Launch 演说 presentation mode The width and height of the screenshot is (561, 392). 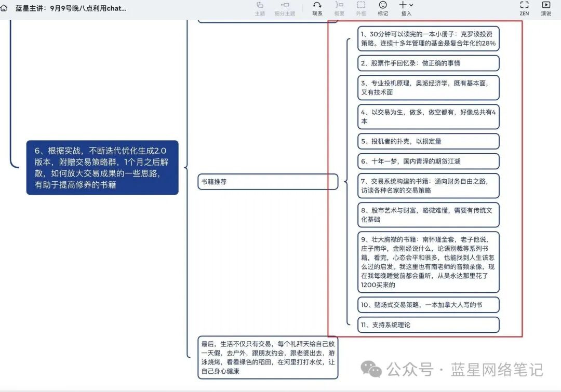tap(546, 9)
